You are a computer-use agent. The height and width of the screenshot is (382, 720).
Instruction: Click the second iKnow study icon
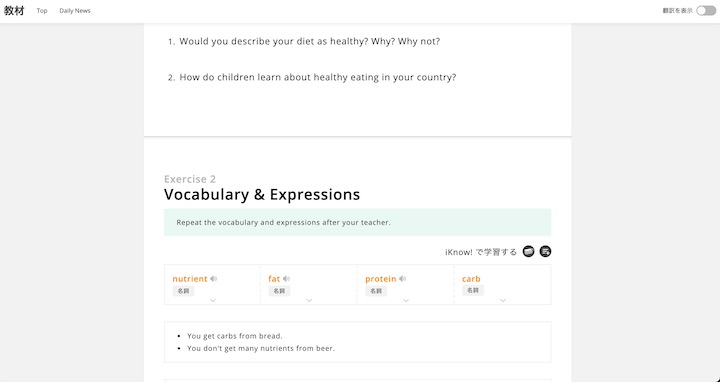545,252
